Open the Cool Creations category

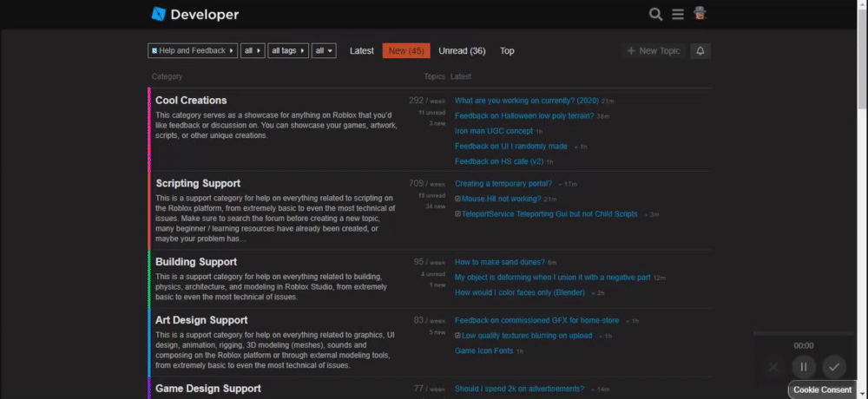pyautogui.click(x=191, y=100)
